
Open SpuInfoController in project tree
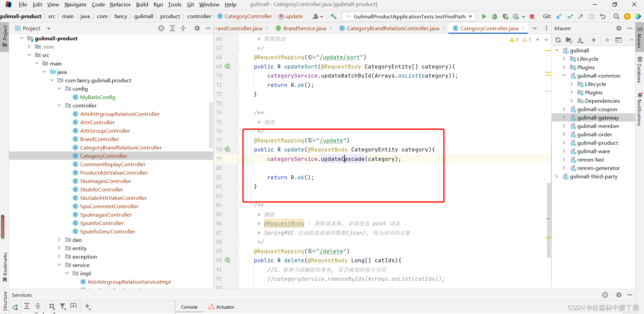(102, 223)
